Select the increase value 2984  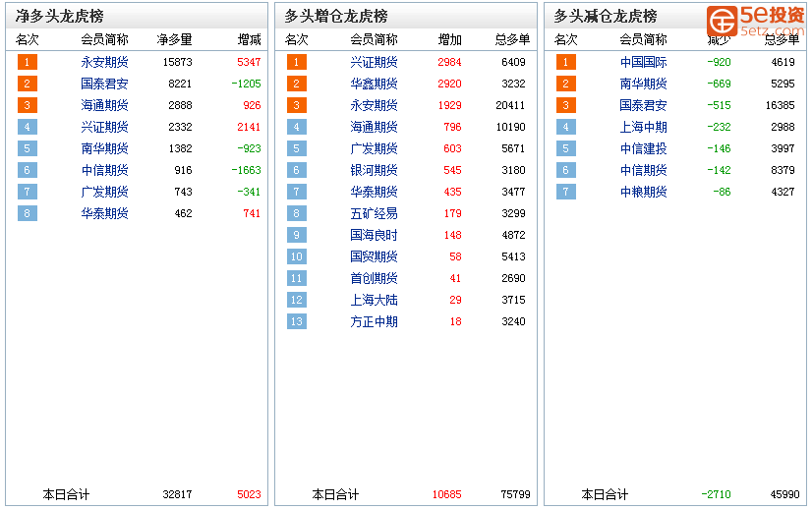[x=449, y=62]
